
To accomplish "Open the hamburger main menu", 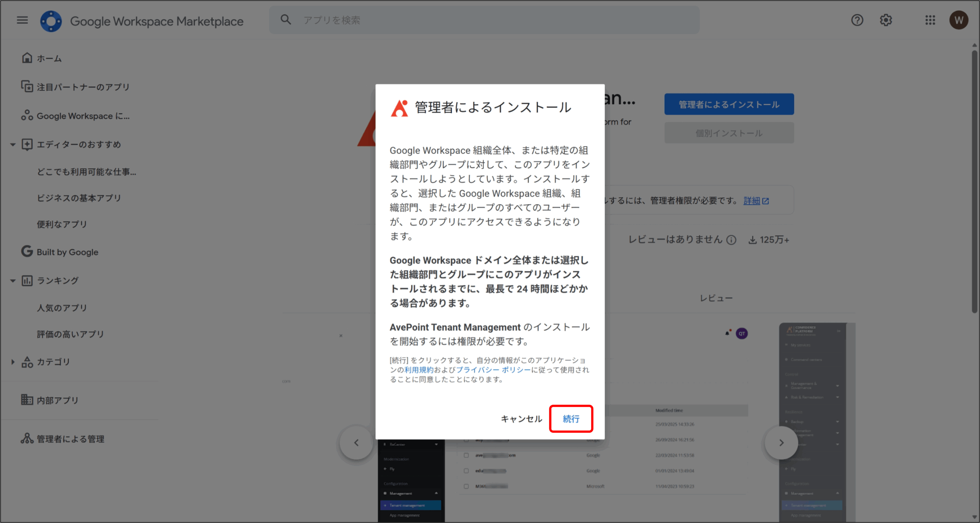I will 22,20.
